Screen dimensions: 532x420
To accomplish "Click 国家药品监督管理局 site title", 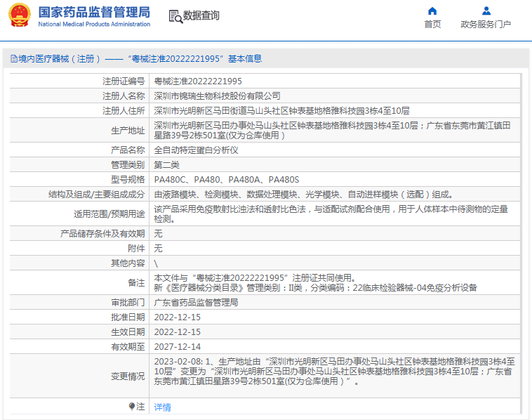I will point(94,12).
